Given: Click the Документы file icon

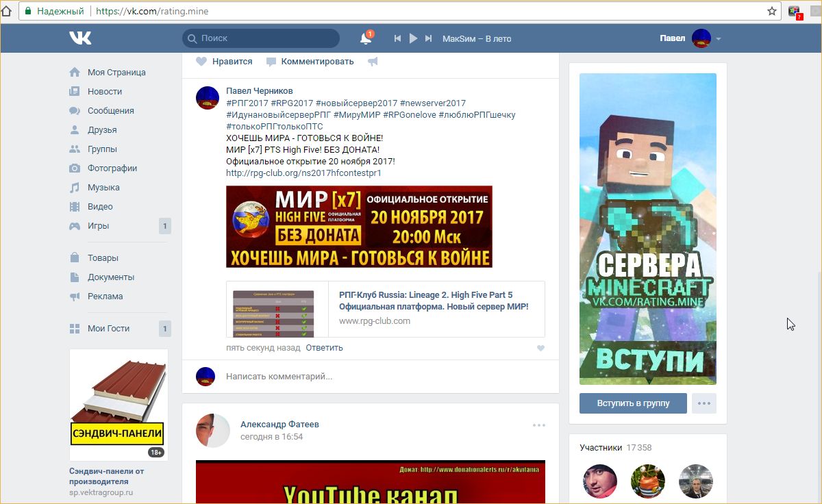Looking at the screenshot, I should pyautogui.click(x=75, y=277).
